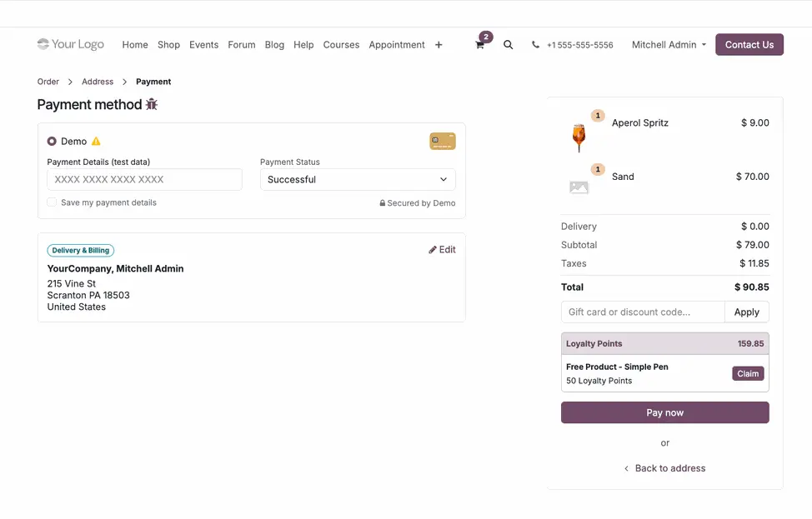The image size is (812, 519).
Task: Open the Shop menu item
Action: pyautogui.click(x=168, y=45)
